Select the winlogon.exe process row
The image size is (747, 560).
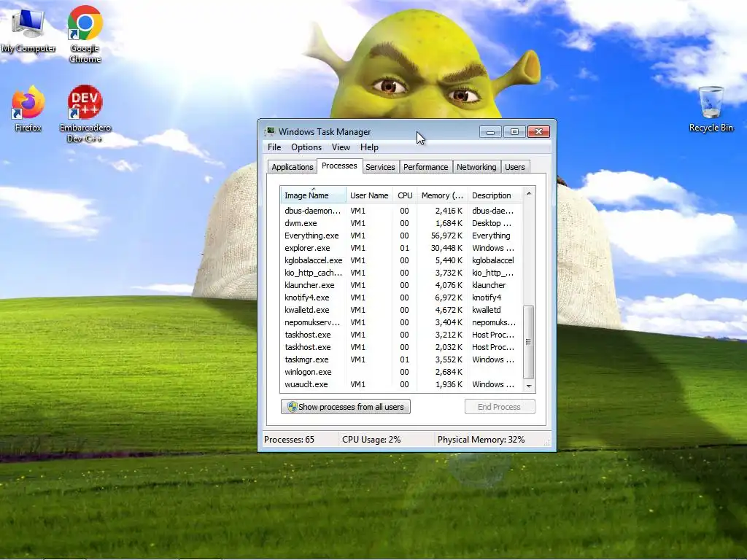401,371
